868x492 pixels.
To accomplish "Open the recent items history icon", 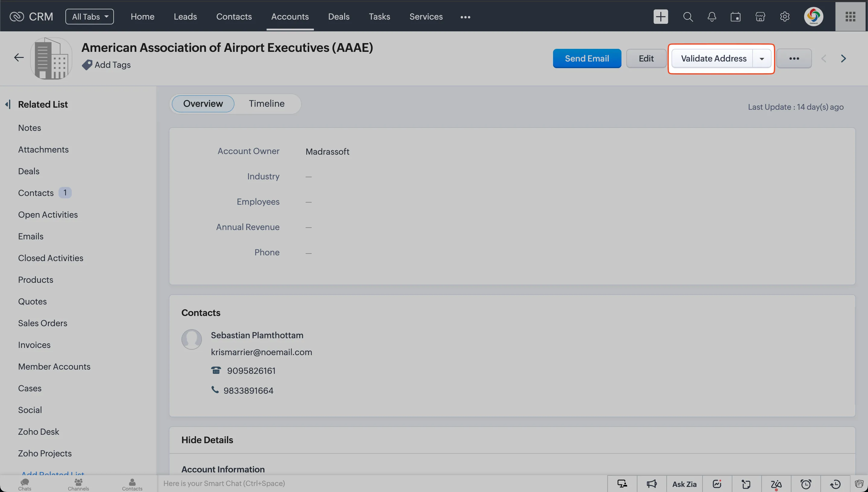I will pyautogui.click(x=835, y=484).
